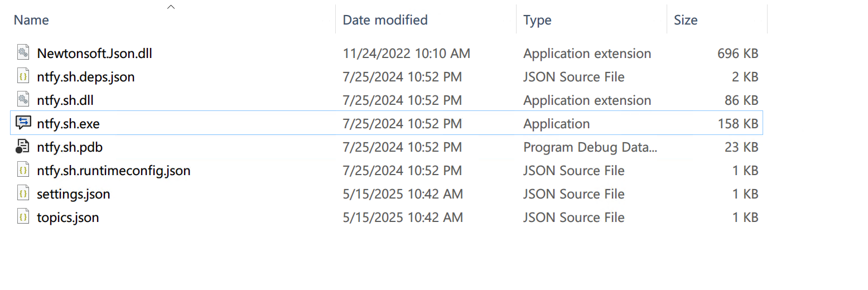Select the ntfy.sh.exe application icon

(x=23, y=124)
